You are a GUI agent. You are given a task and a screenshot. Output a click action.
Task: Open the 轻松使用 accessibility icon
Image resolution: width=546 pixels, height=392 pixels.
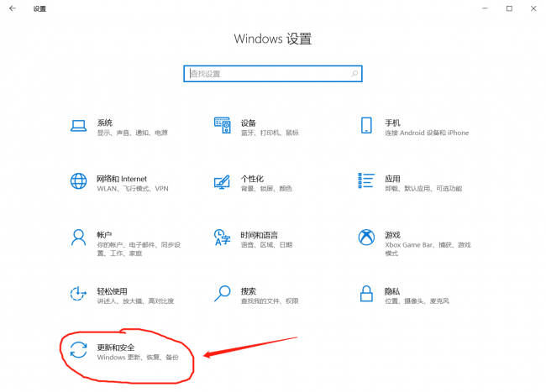pos(78,294)
